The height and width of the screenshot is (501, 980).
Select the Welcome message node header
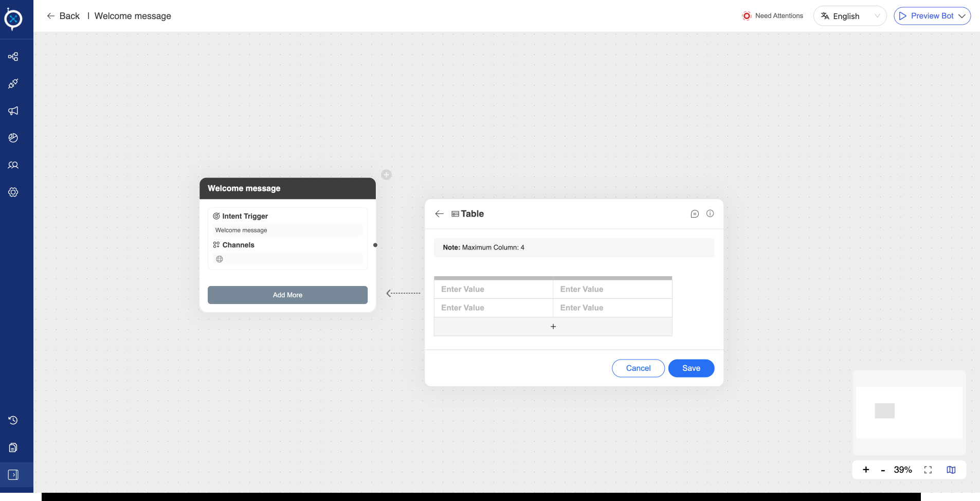pyautogui.click(x=287, y=188)
